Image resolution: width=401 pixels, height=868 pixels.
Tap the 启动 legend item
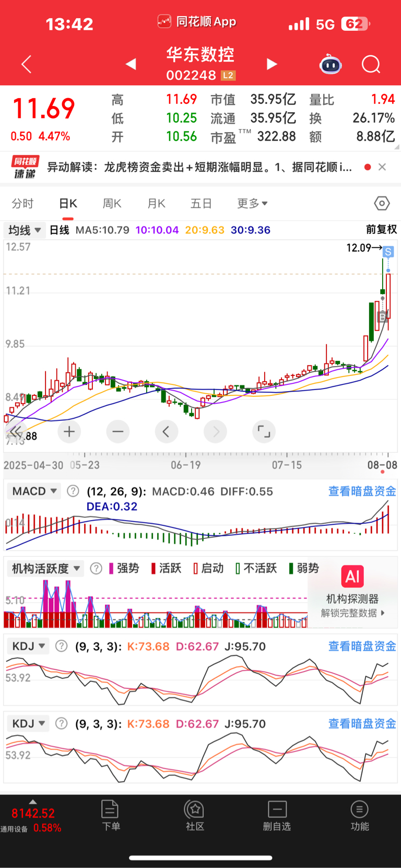coord(208,568)
